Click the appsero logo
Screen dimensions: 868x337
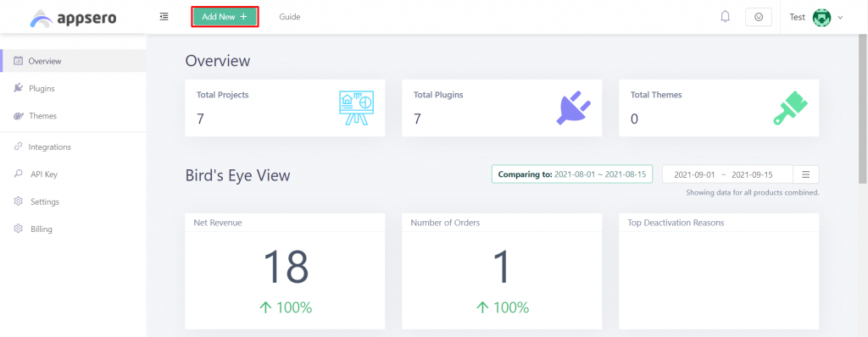point(73,19)
